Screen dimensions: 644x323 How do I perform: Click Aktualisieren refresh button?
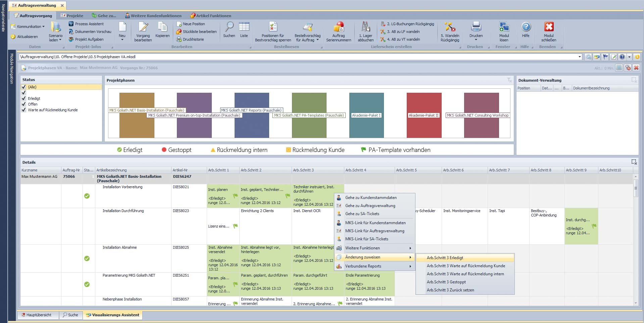point(24,37)
